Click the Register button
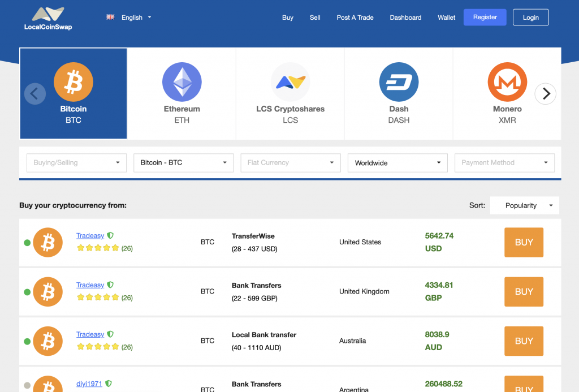The height and width of the screenshot is (392, 579). click(x=485, y=17)
